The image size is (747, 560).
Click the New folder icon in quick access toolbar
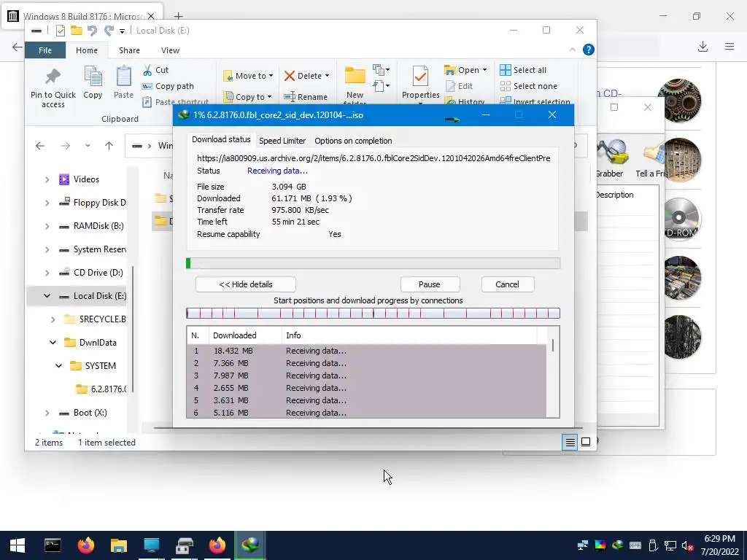point(76,31)
